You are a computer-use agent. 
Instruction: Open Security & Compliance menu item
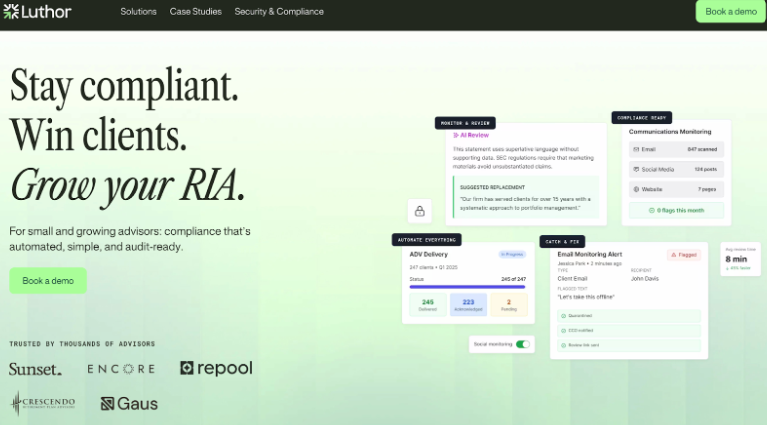coord(279,12)
